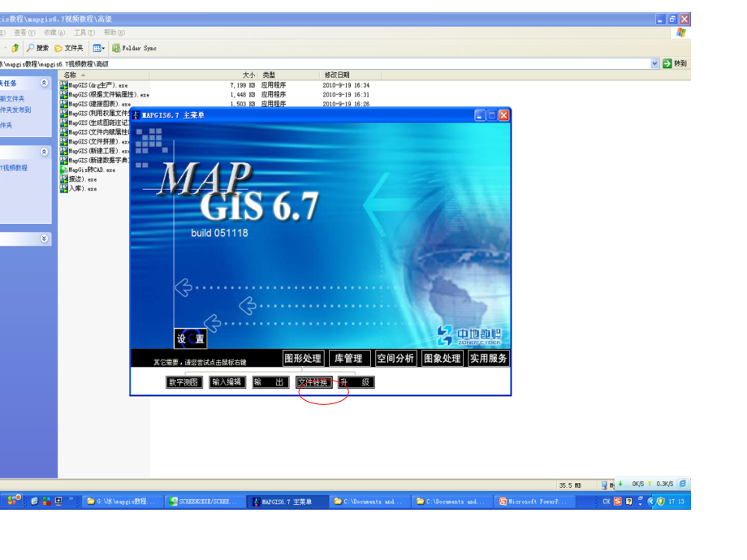Viewport: 747px width, 560px height.
Task: Open the 帮助(H) menu
Action: tap(114, 32)
